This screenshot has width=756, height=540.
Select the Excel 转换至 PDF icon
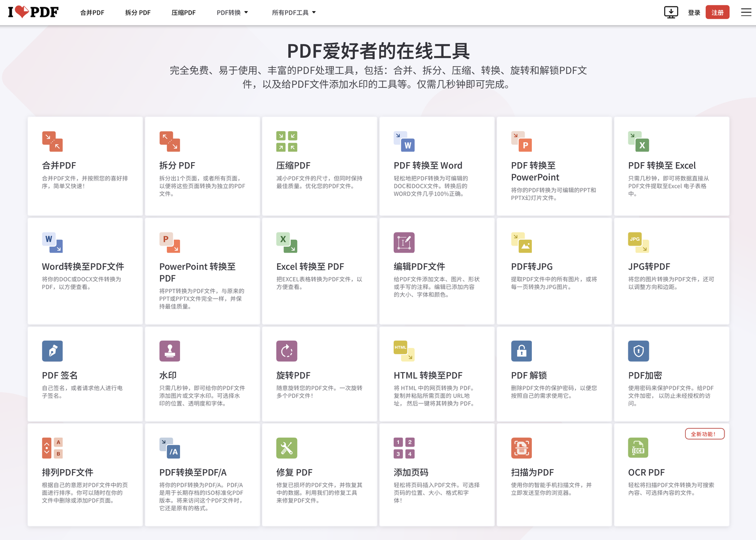click(287, 242)
